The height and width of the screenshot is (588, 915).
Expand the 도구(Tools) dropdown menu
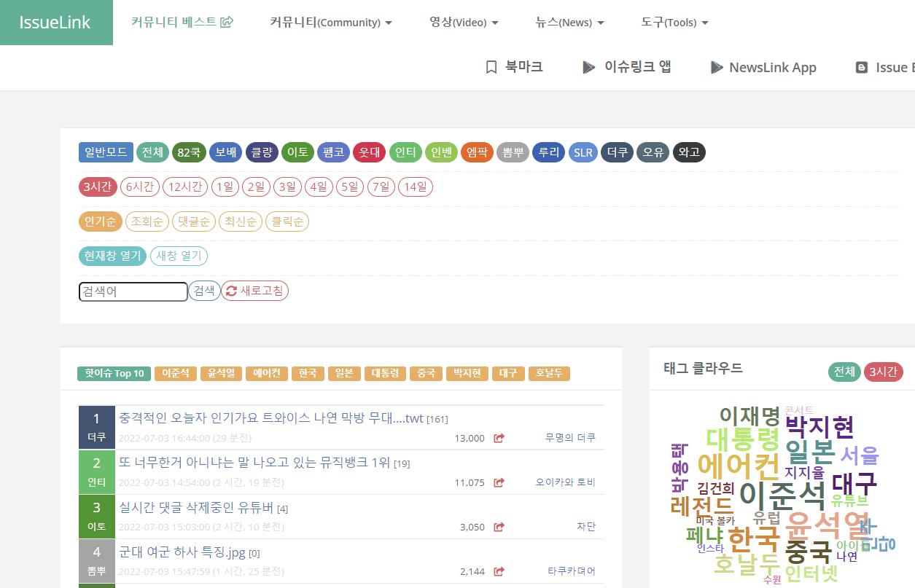(x=674, y=22)
